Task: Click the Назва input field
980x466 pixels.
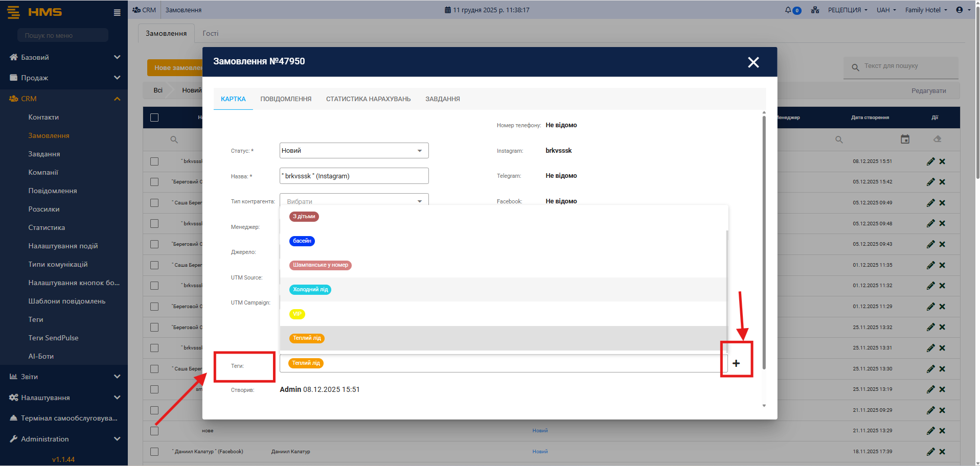Action: (354, 176)
